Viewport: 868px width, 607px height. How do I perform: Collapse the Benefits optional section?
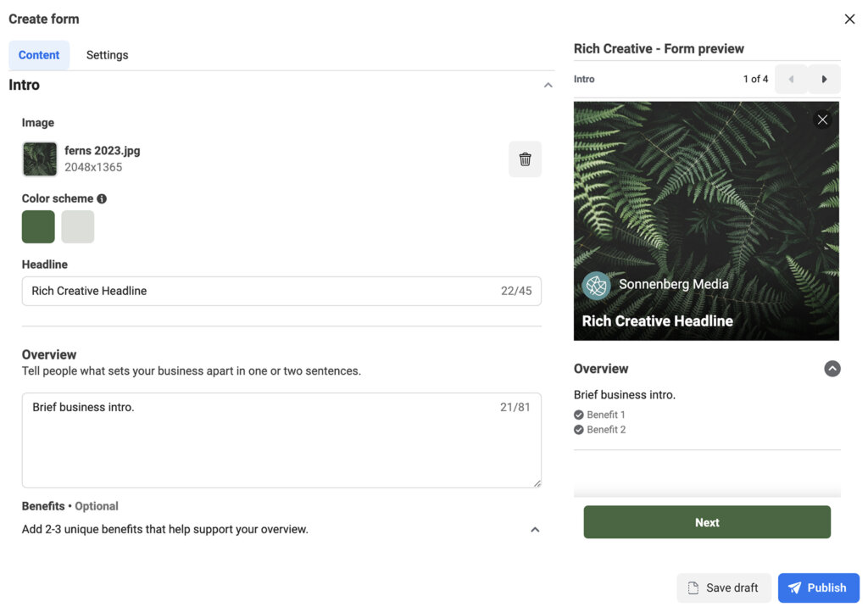point(535,530)
